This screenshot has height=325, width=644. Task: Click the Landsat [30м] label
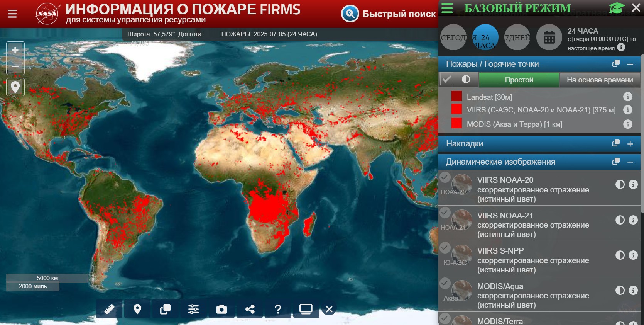tap(489, 97)
